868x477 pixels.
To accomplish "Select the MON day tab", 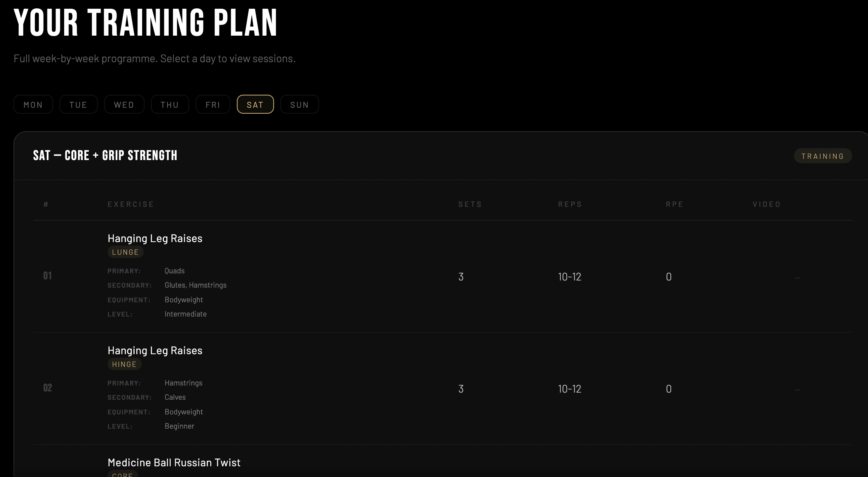I will (x=33, y=104).
